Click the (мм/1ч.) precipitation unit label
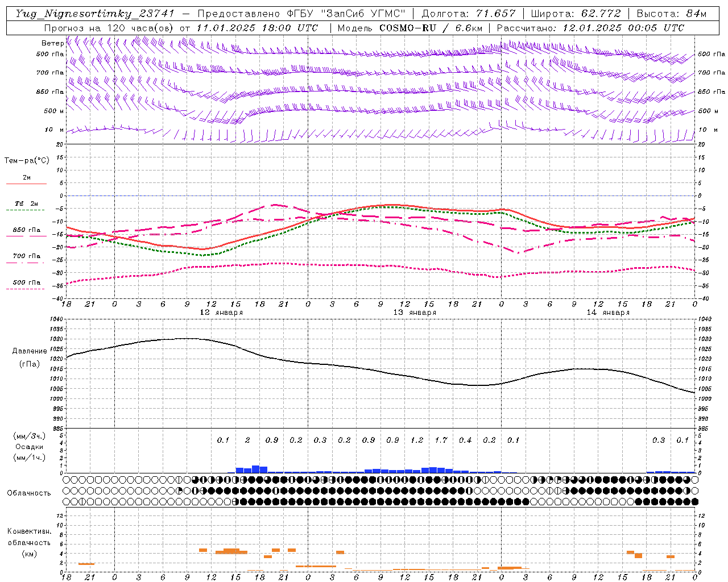Image resolution: width=728 pixels, height=582 pixels. 30,458
